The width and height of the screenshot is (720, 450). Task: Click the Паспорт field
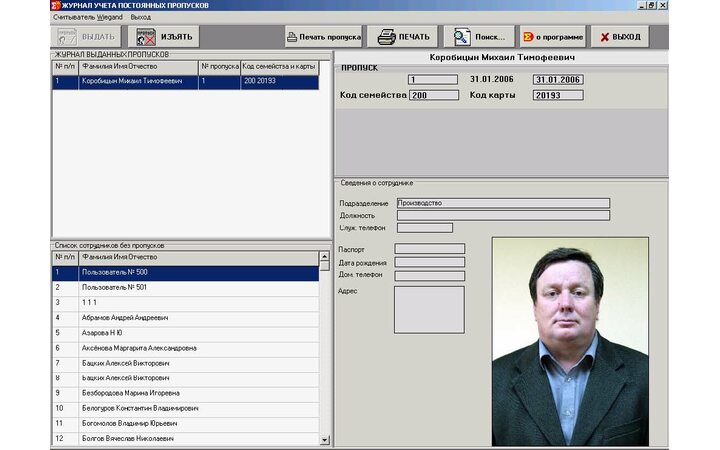tap(429, 249)
